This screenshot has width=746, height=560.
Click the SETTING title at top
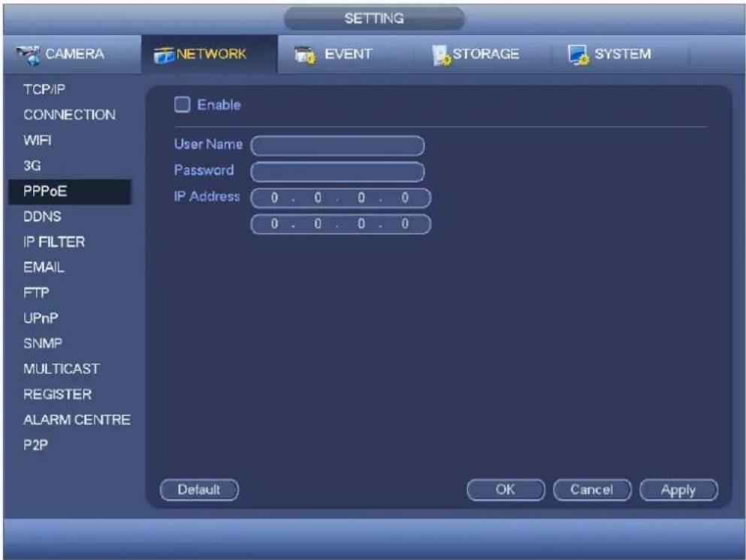point(374,19)
